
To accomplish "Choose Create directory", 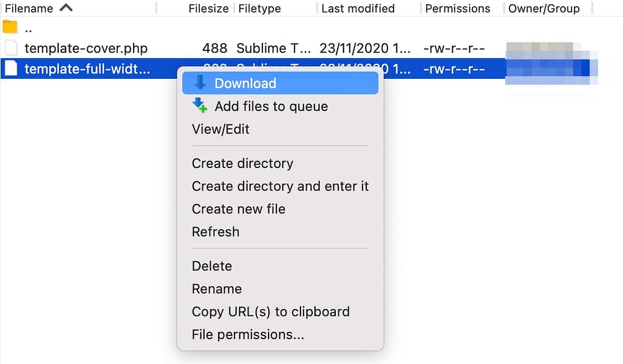I will point(242,163).
